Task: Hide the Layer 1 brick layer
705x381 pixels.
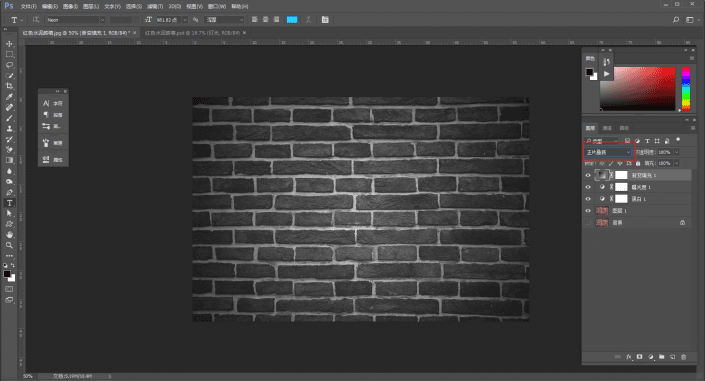Action: coord(588,211)
